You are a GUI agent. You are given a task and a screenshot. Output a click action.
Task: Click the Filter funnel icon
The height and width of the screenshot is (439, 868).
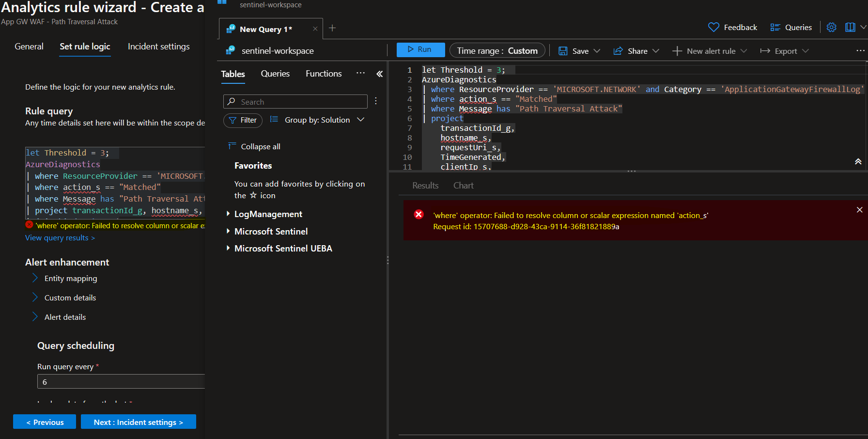tap(232, 120)
